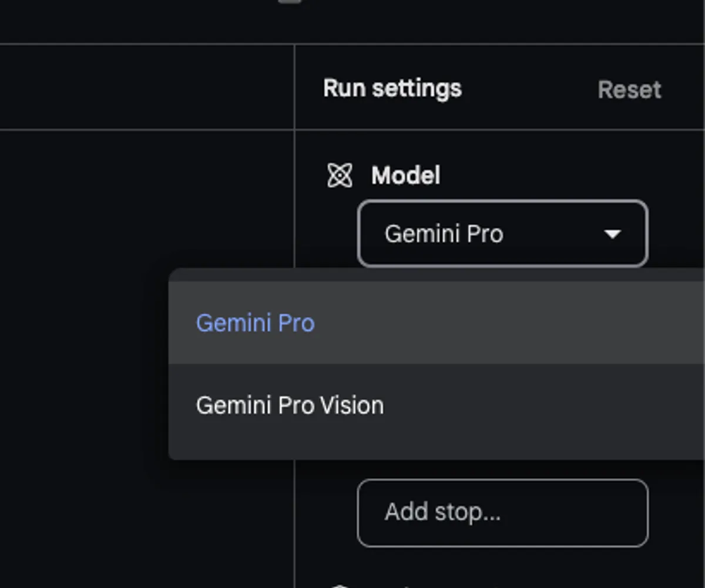Select Gemini Pro from the model list
The height and width of the screenshot is (588, 705).
pyautogui.click(x=256, y=323)
